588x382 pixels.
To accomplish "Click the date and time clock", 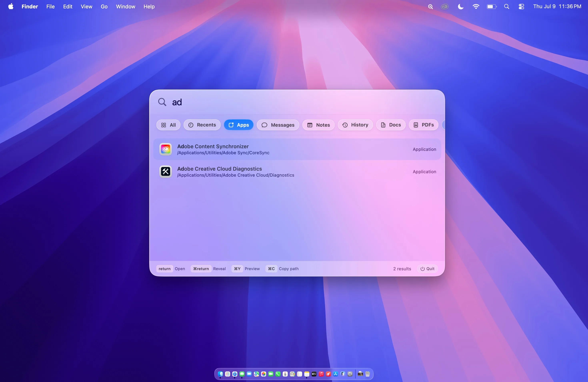I will point(557,6).
